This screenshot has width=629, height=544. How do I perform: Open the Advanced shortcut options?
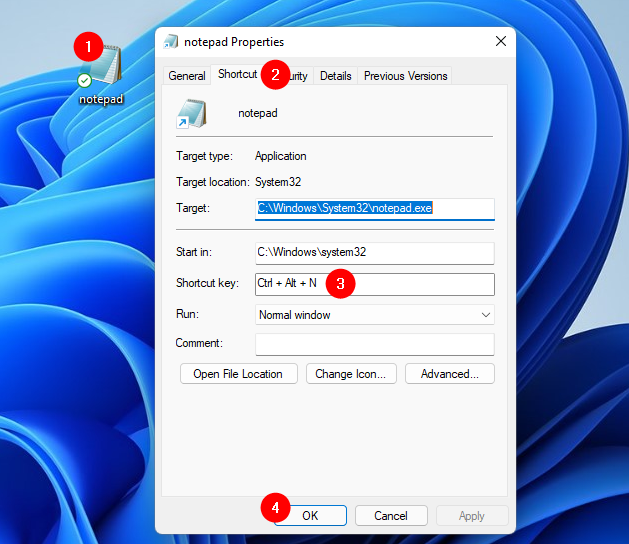point(450,374)
